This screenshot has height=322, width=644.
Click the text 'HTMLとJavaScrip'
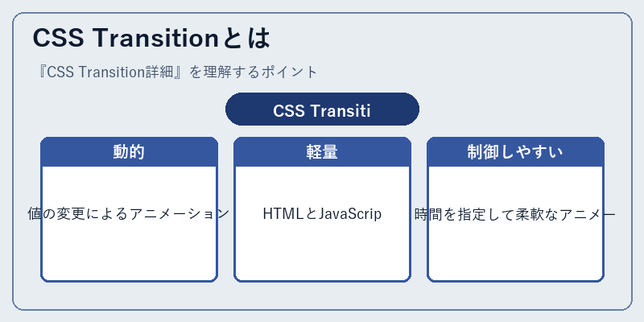coord(322,213)
